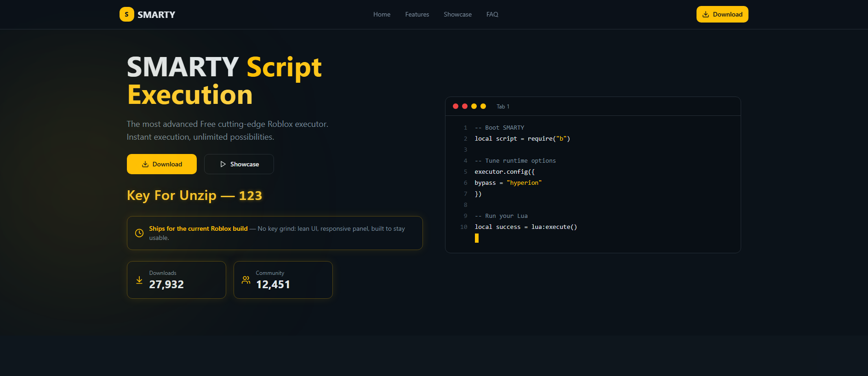Click the Showcase button with play icon
This screenshot has width=868, height=376.
point(239,164)
